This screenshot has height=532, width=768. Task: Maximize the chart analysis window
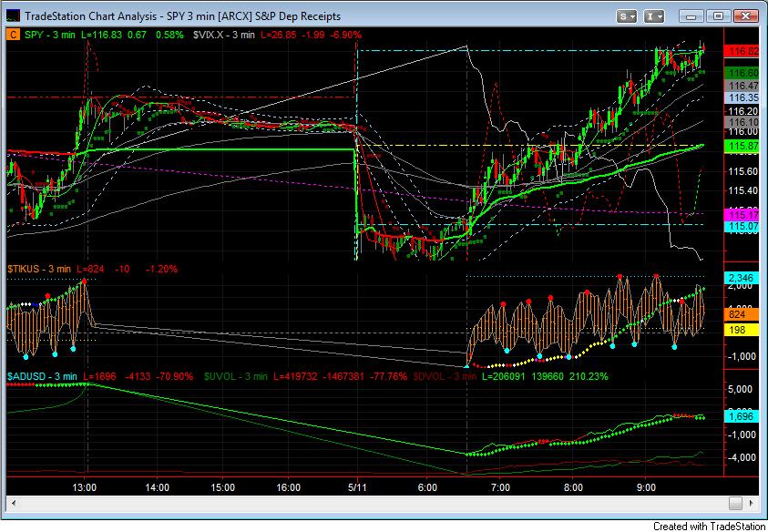(x=719, y=16)
